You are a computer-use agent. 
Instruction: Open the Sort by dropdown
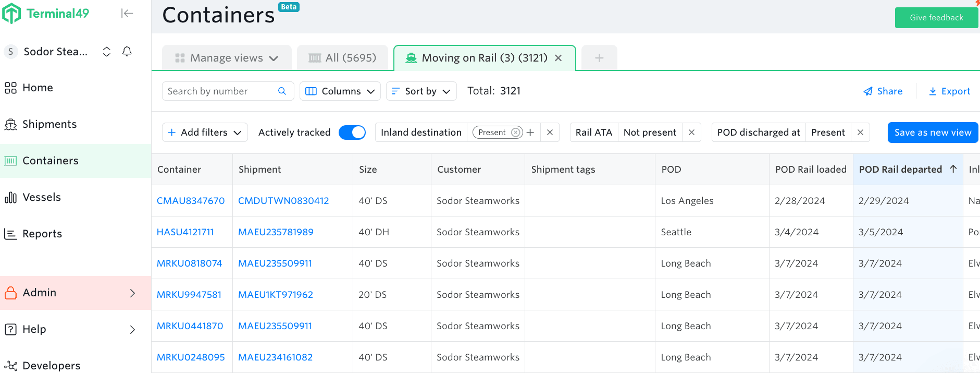pos(421,91)
